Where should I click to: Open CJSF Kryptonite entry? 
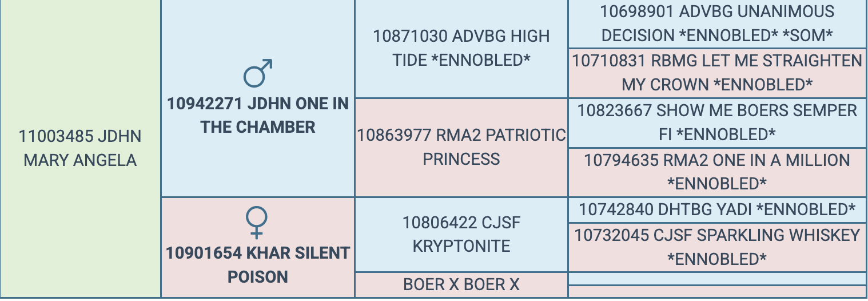tap(461, 234)
